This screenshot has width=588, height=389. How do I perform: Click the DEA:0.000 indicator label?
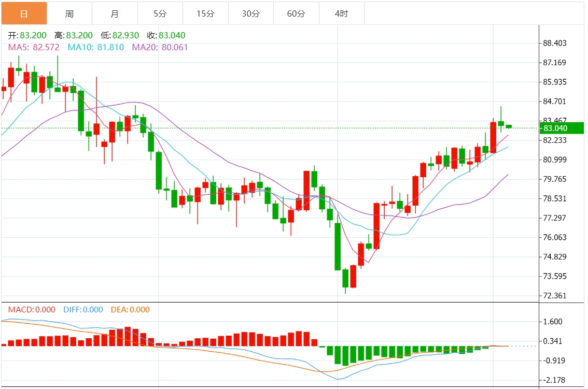[130, 310]
